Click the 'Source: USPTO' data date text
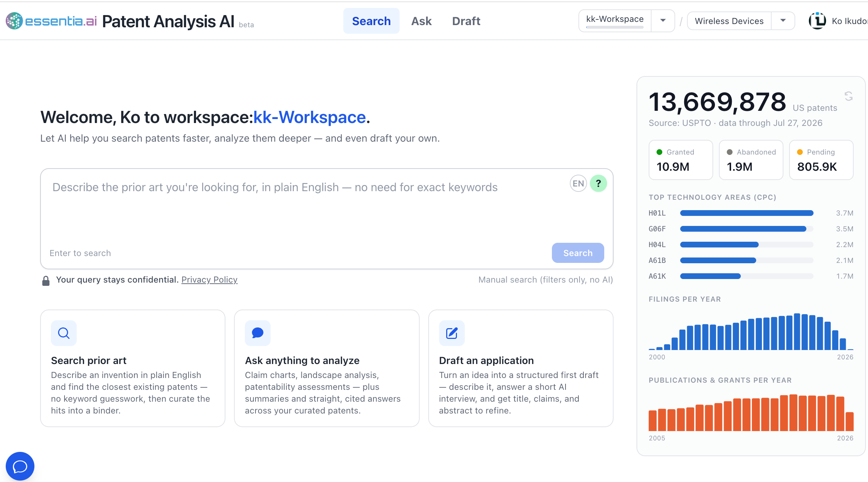Image resolution: width=868 pixels, height=482 pixels. pyautogui.click(x=735, y=123)
